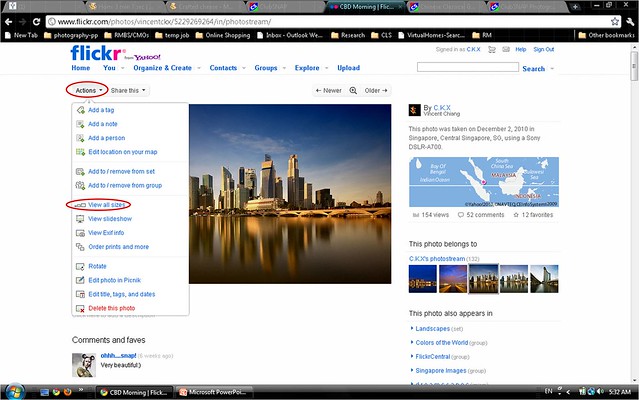This screenshot has height=400, width=639.
Task: Expand the Explore menu arrow
Action: [x=327, y=68]
